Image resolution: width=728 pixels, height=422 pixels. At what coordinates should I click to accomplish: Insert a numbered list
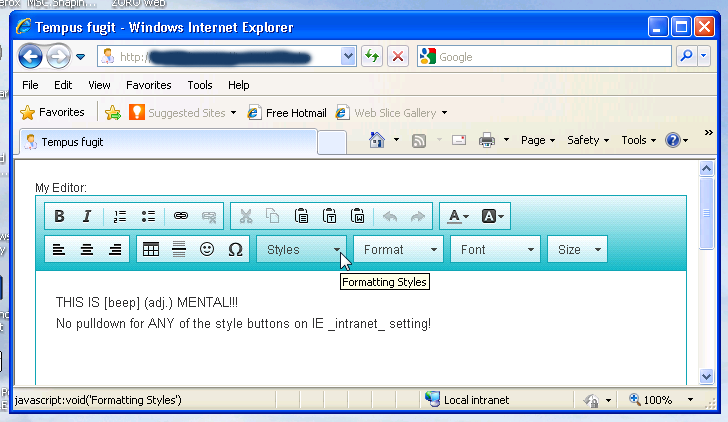click(120, 216)
